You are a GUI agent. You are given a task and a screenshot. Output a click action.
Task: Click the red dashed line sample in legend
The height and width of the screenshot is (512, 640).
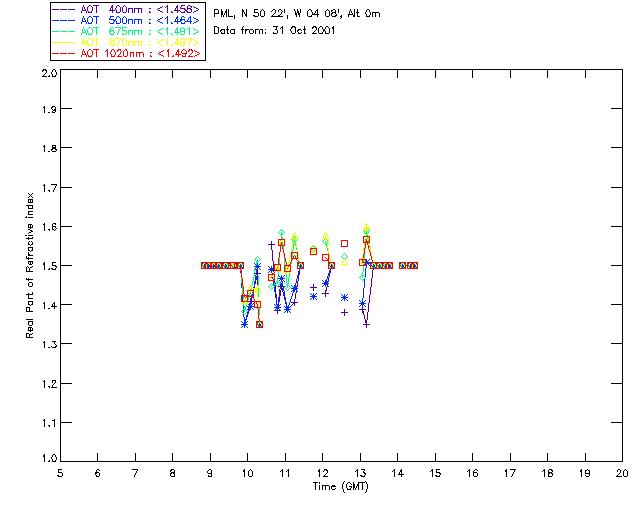[x=64, y=53]
